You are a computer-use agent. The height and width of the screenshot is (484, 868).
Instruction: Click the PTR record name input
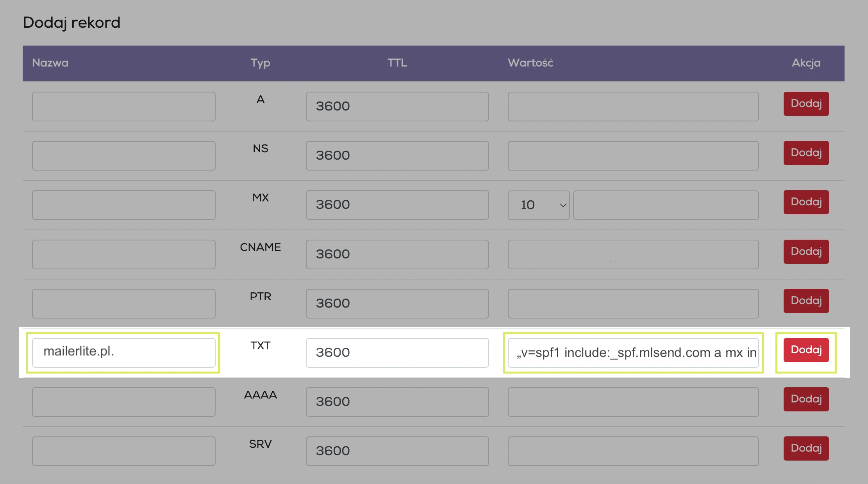(123, 304)
